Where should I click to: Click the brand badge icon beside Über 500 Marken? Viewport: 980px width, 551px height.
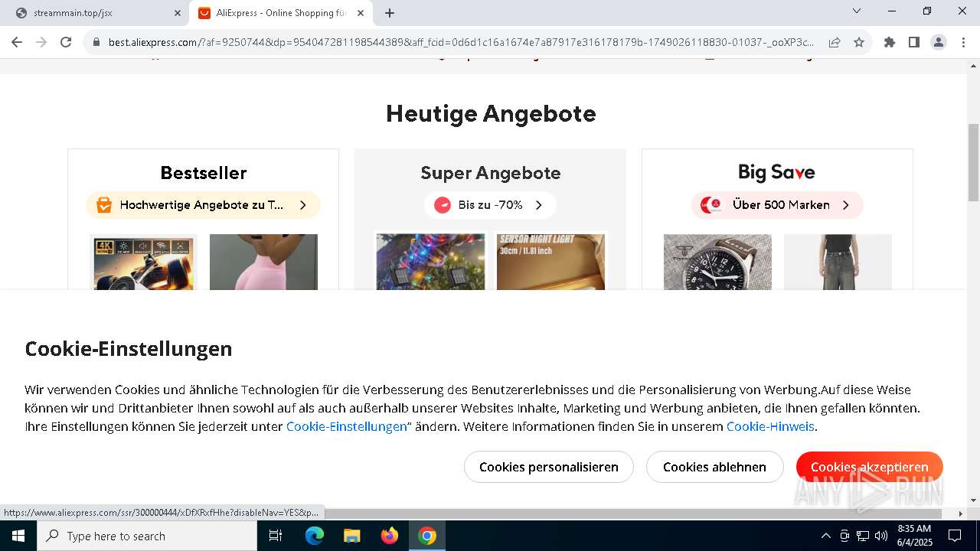(711, 205)
